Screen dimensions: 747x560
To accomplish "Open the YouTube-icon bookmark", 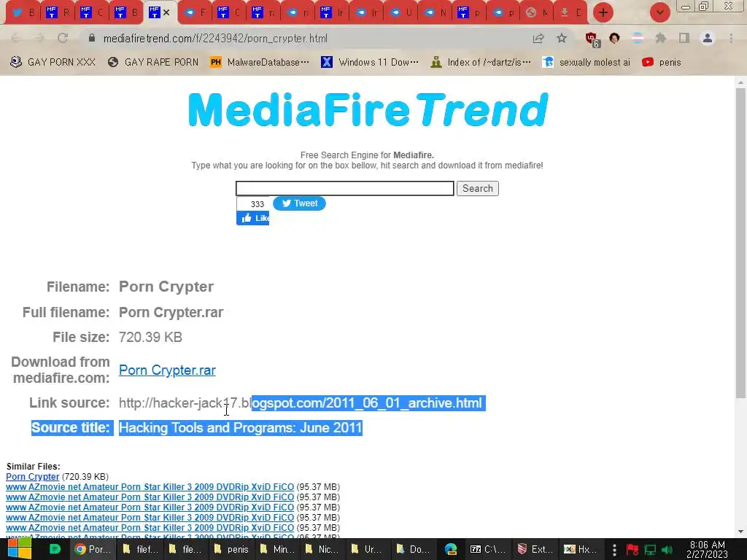I will coord(661,63).
